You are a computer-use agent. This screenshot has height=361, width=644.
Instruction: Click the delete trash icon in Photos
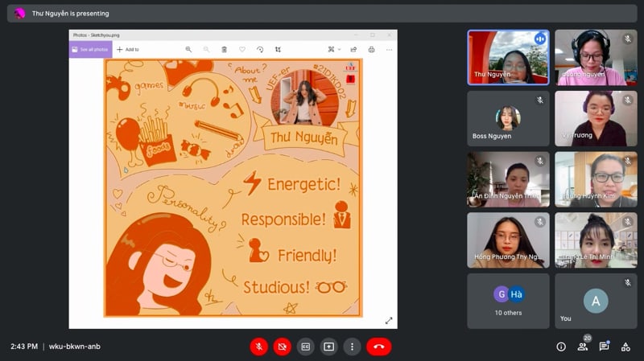(x=224, y=49)
